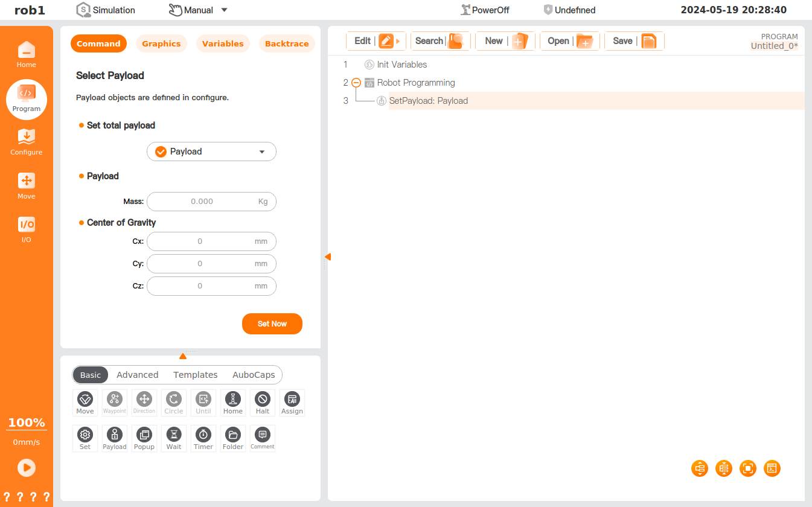Screen dimensions: 812x507
Task: Open the total payload dropdown
Action: pos(211,151)
